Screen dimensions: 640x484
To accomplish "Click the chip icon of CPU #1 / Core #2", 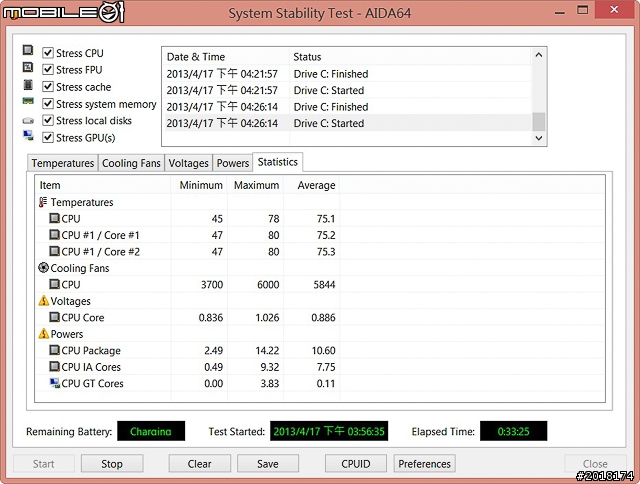I will pos(54,251).
